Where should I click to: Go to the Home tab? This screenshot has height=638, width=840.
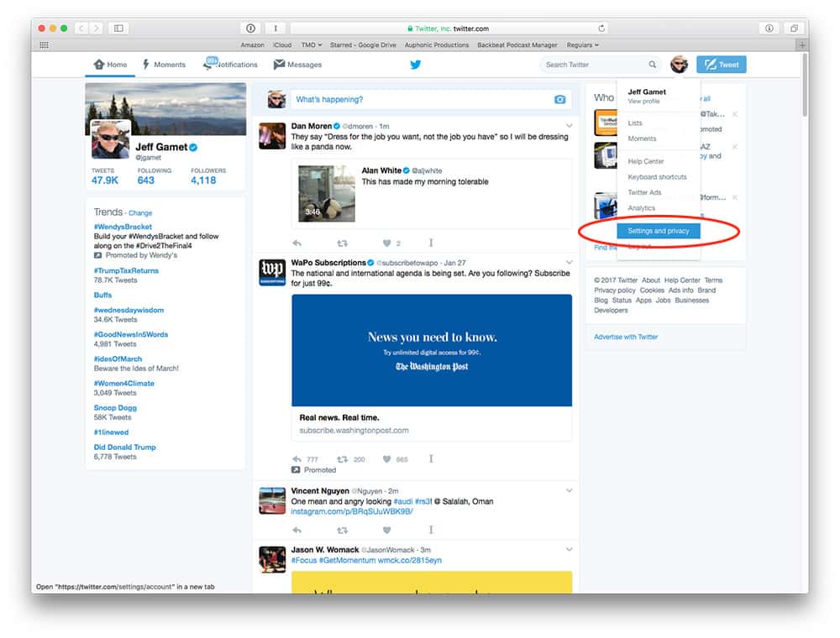[x=110, y=65]
